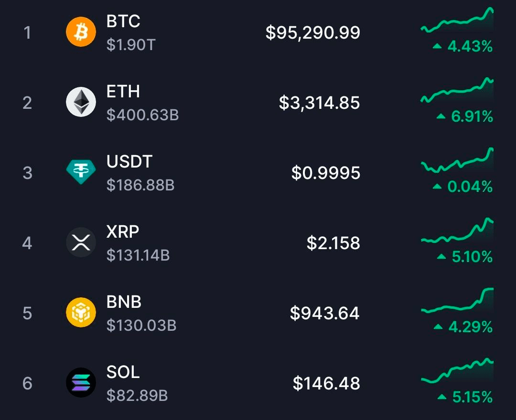Select the Ethereum ETH coin icon
This screenshot has height=420, width=516.
pyautogui.click(x=81, y=102)
